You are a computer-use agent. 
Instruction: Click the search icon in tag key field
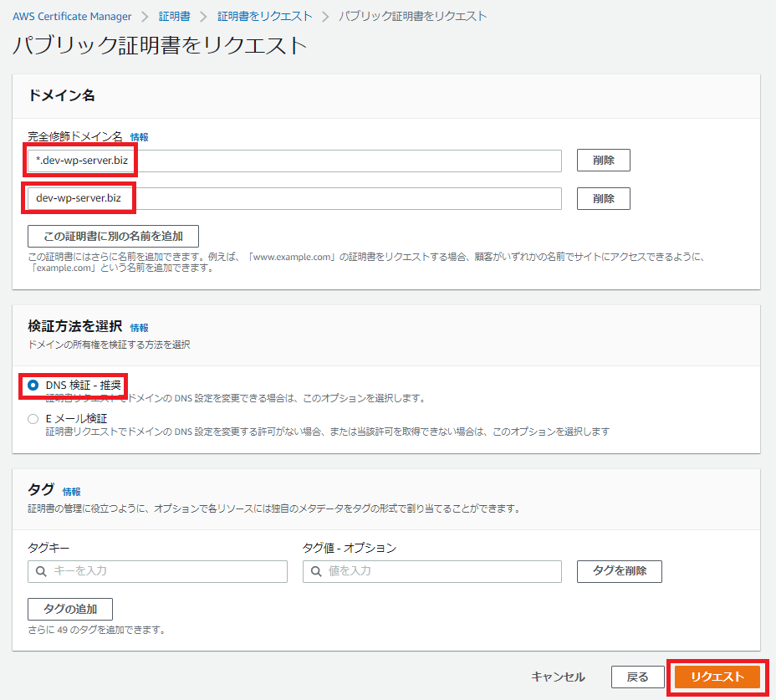pos(40,571)
